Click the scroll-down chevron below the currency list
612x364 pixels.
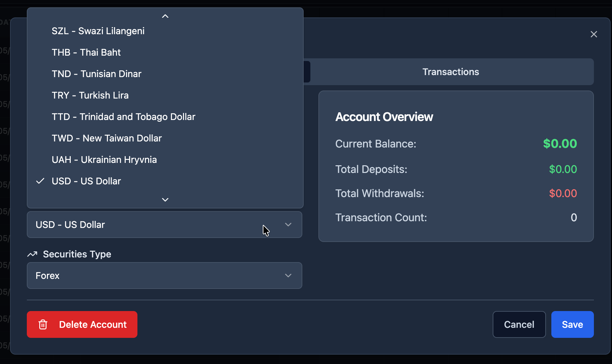pyautogui.click(x=165, y=200)
